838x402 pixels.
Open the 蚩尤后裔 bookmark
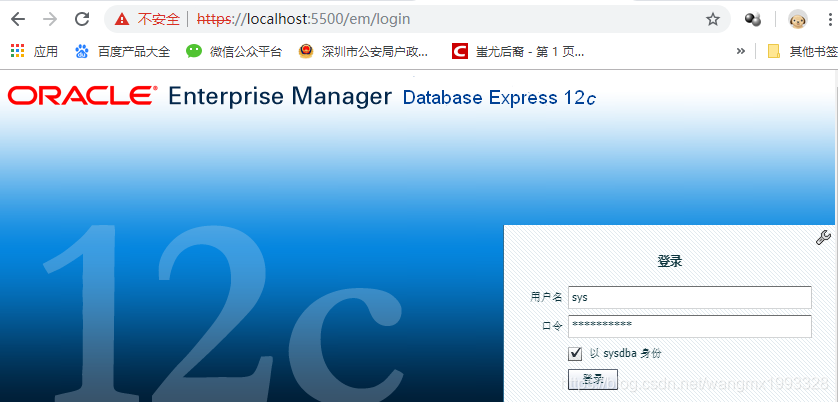[518, 51]
